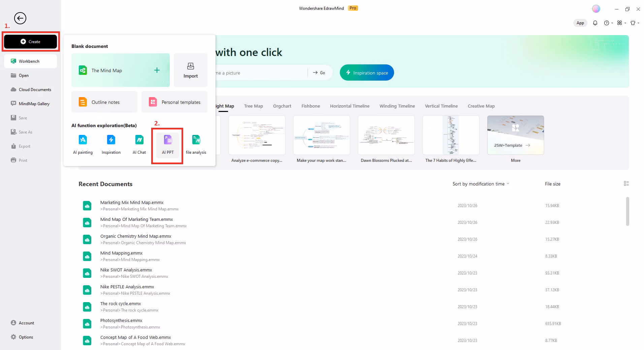Open AI Chat
644x350 pixels.
click(x=139, y=144)
